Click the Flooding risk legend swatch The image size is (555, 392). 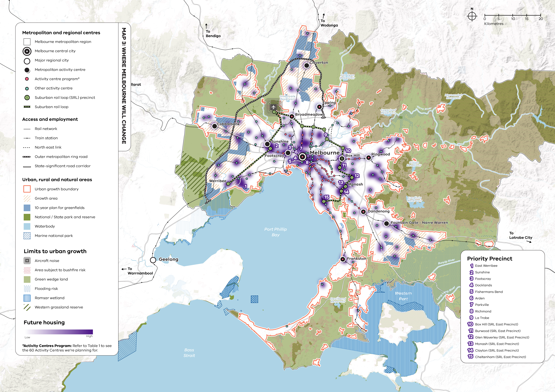point(27,289)
